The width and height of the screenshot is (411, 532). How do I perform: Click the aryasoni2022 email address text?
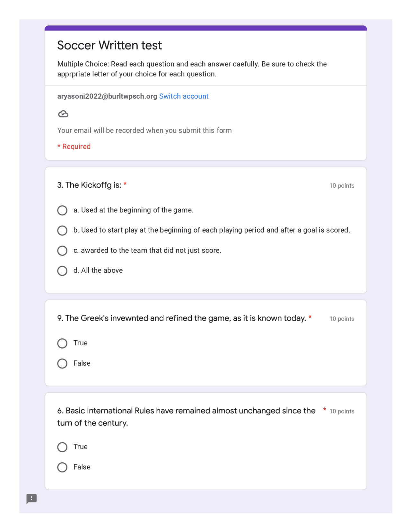point(107,96)
